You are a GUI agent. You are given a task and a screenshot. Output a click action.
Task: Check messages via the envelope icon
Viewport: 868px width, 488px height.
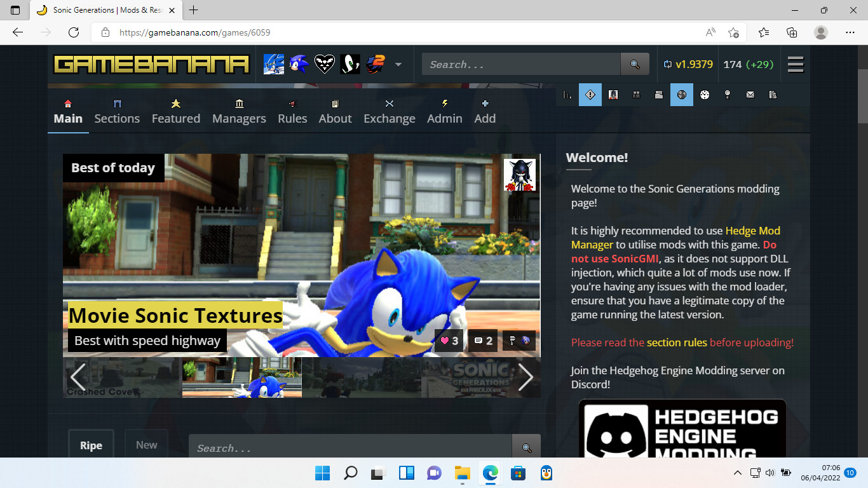click(x=750, y=95)
